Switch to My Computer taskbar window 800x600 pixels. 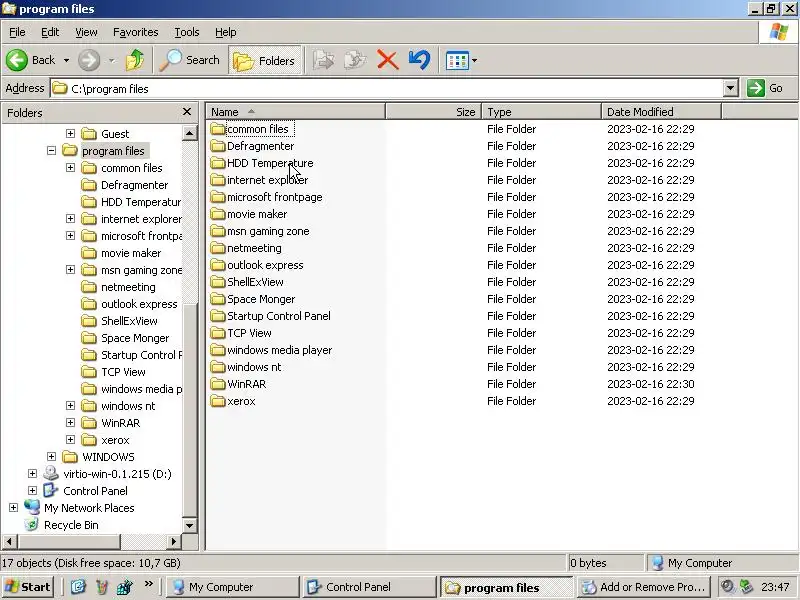click(x=232, y=587)
